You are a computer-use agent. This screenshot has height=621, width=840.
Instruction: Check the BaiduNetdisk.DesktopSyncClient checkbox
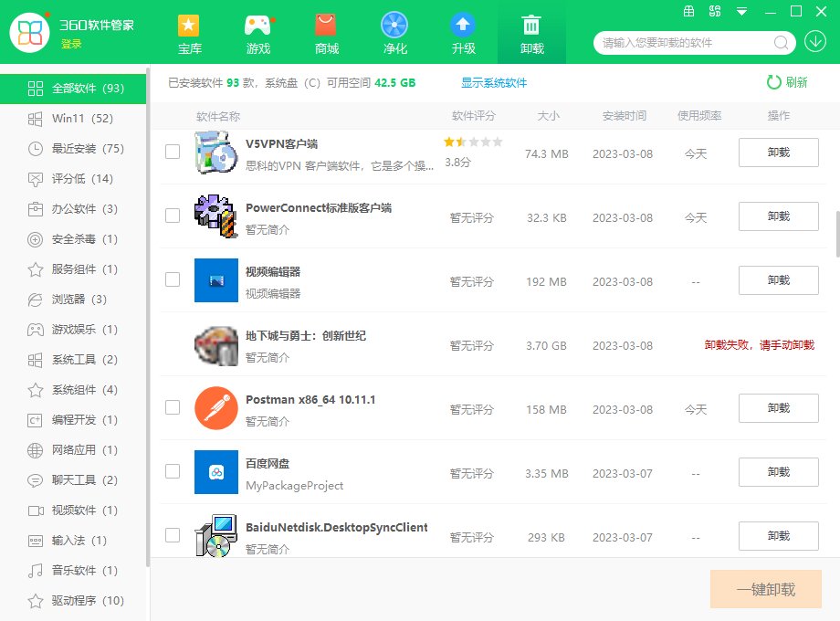[173, 535]
